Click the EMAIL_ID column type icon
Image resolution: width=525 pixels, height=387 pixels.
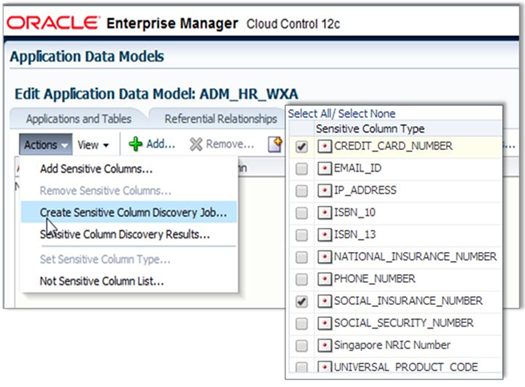point(324,168)
